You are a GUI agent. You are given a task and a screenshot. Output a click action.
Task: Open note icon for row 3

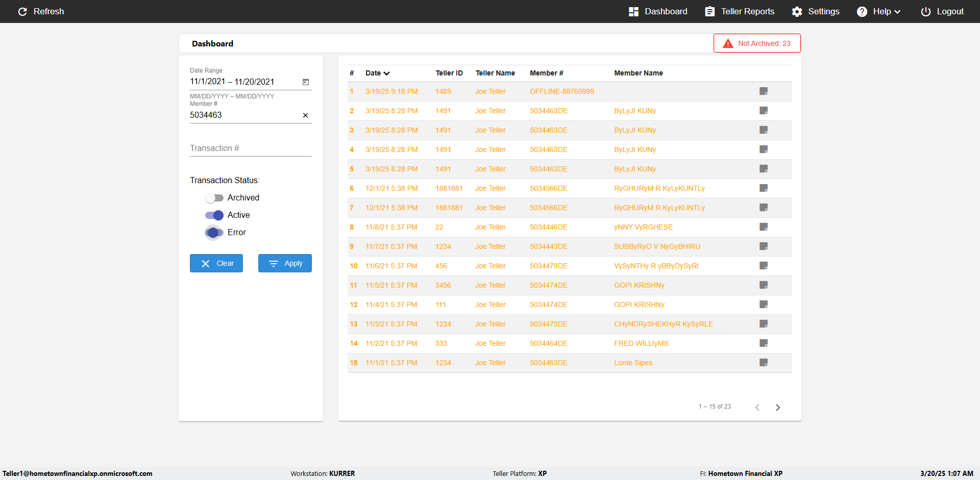coord(764,130)
